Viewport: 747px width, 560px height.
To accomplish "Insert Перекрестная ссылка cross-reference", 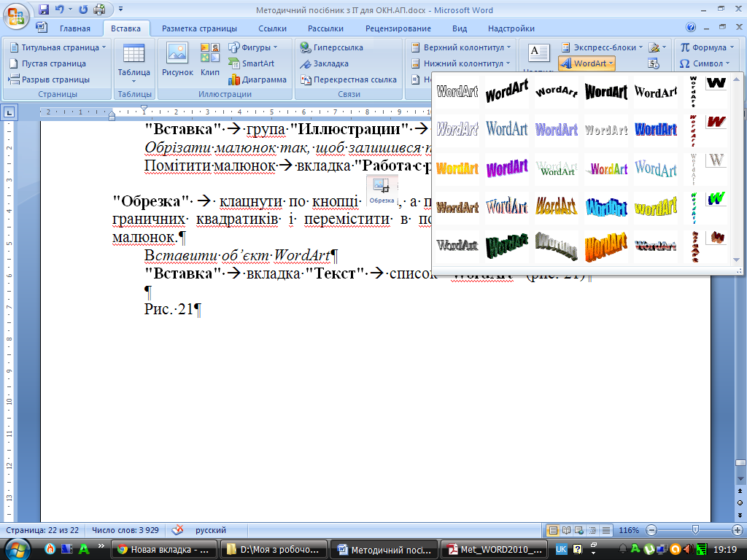I will (348, 79).
